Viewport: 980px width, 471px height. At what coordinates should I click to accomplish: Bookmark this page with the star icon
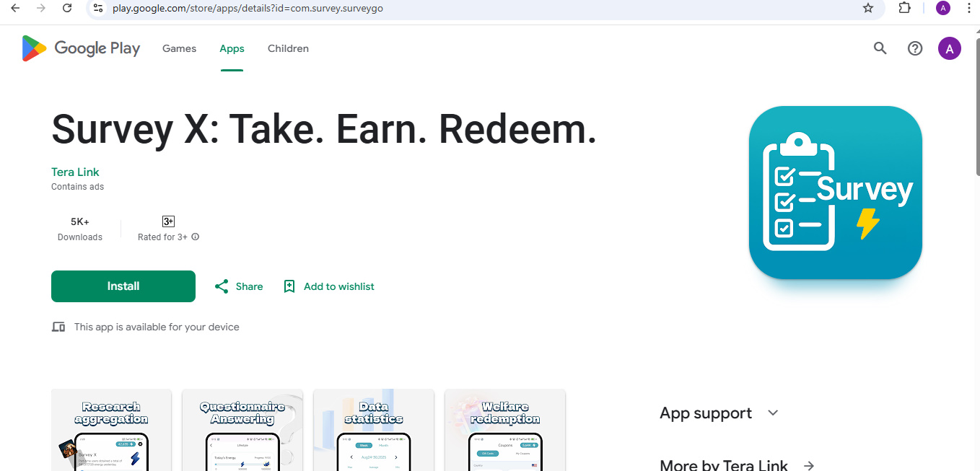(868, 8)
